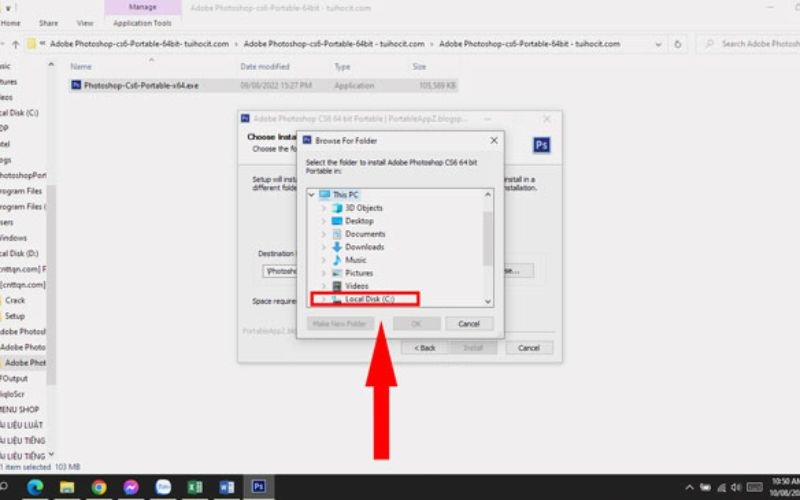The width and height of the screenshot is (800, 500).
Task: Click the Make New Folder button
Action: pyautogui.click(x=340, y=323)
